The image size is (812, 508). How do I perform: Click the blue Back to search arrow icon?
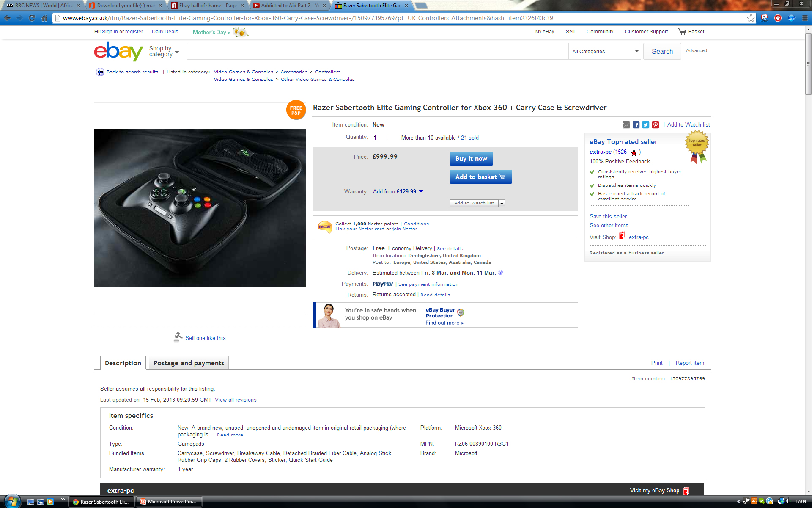pos(100,72)
